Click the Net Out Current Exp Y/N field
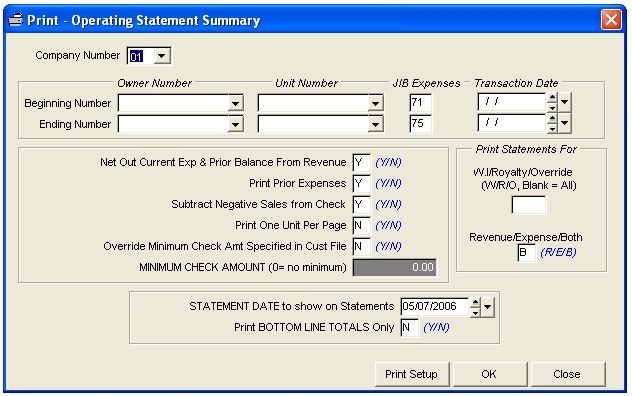 click(361, 163)
